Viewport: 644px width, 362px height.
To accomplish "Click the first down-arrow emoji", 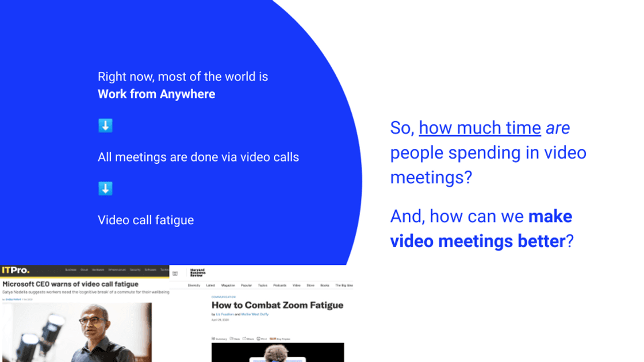I will pos(105,126).
